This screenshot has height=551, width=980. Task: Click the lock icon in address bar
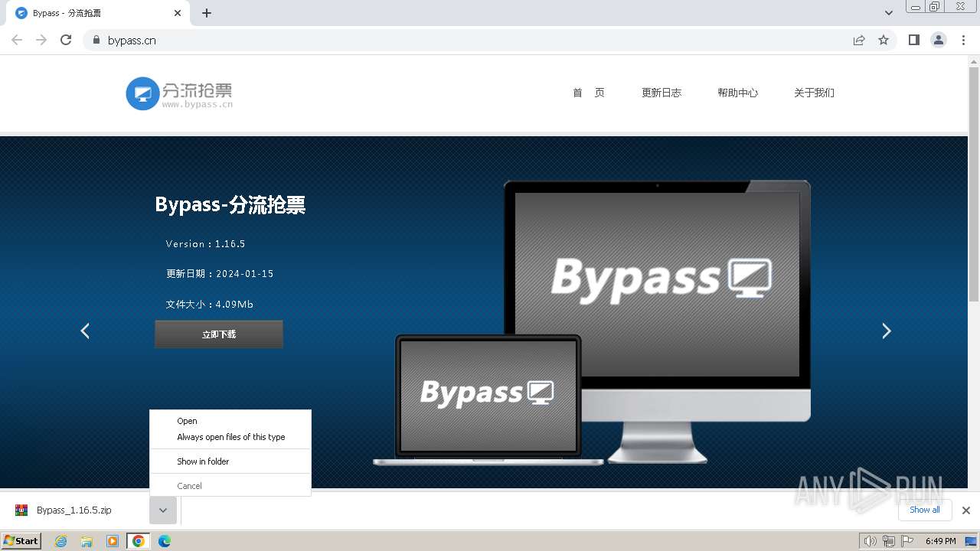point(96,40)
